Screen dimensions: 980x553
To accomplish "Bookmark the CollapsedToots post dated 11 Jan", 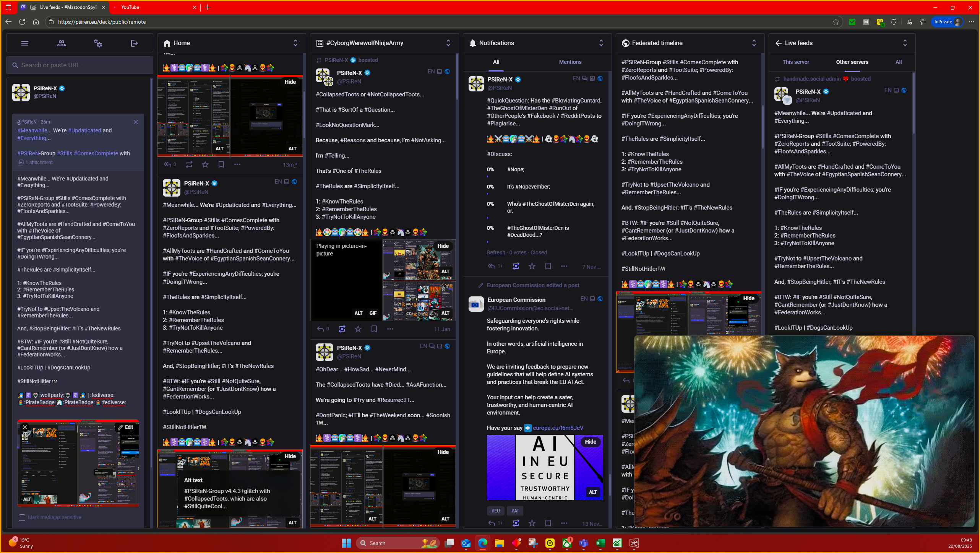I will tap(374, 329).
